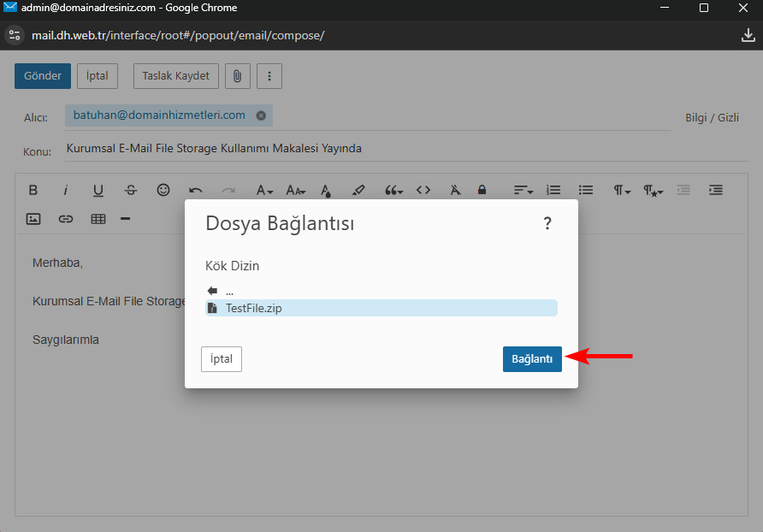The image size is (763, 532).
Task: Click the attachment paperclip icon
Action: (237, 76)
